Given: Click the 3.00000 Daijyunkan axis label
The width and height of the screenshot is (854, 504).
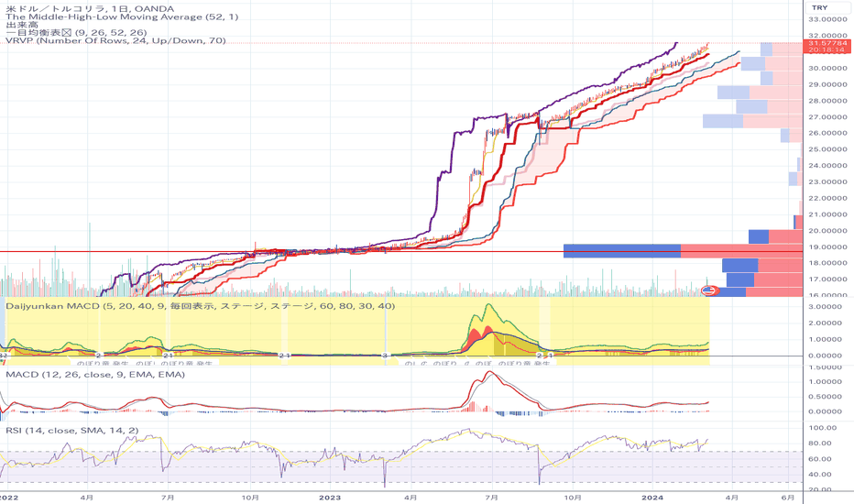Looking at the screenshot, I should click(825, 307).
